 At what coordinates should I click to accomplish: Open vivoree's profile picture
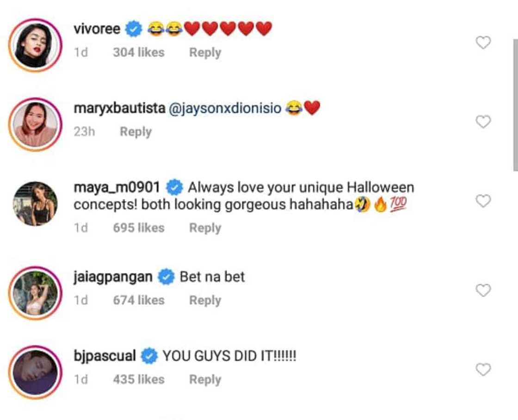(35, 45)
